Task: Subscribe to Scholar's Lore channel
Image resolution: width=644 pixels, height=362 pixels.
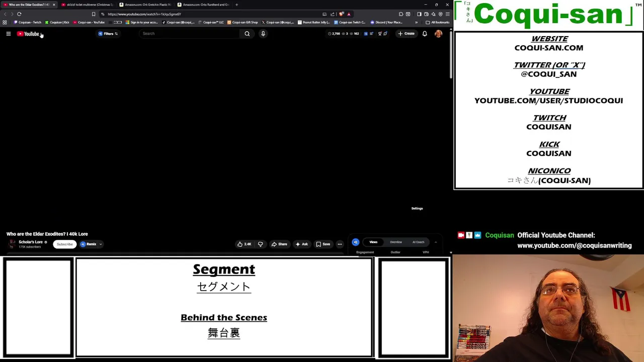Action: 64,244
